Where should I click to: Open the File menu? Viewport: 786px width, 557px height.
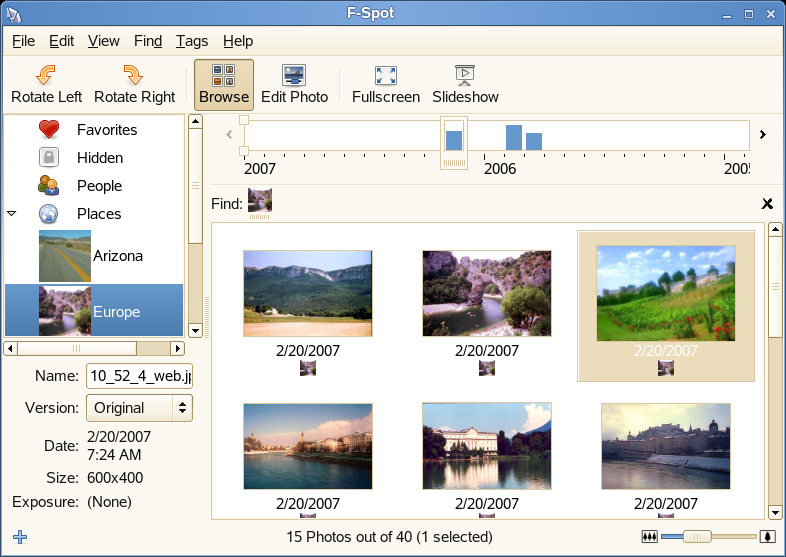click(x=24, y=41)
